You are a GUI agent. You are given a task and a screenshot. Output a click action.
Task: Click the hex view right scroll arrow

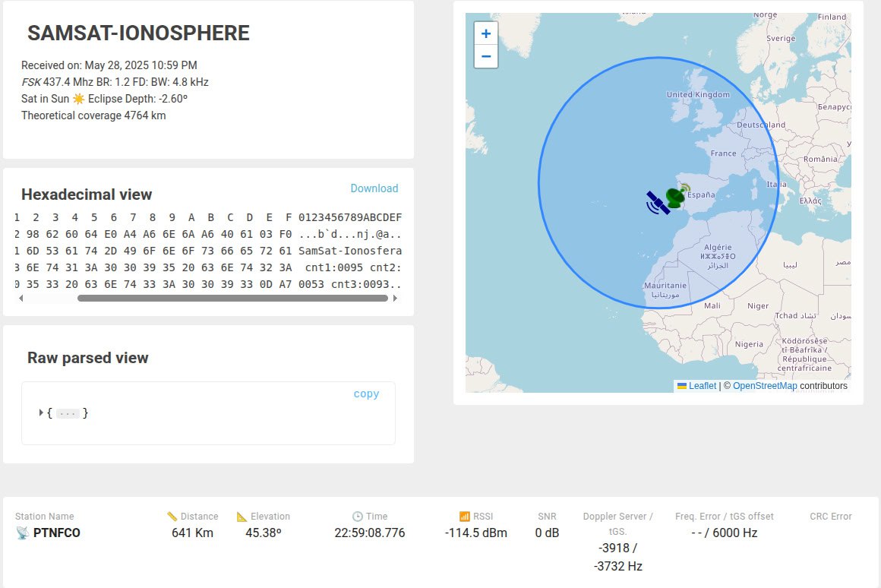[x=395, y=299]
